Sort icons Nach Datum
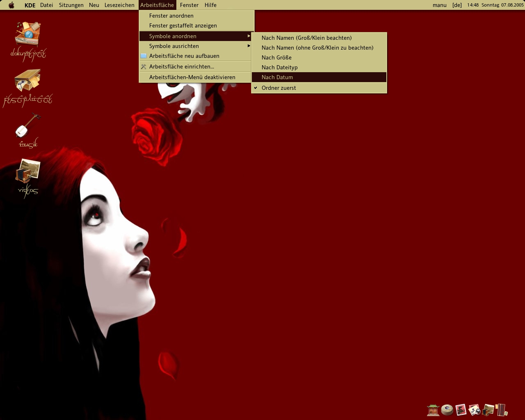 click(x=319, y=77)
